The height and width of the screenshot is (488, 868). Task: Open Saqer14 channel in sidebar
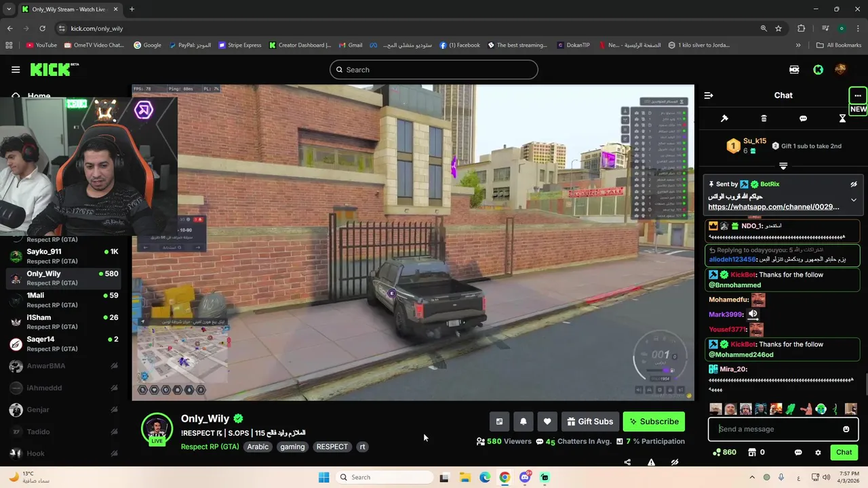tap(65, 344)
